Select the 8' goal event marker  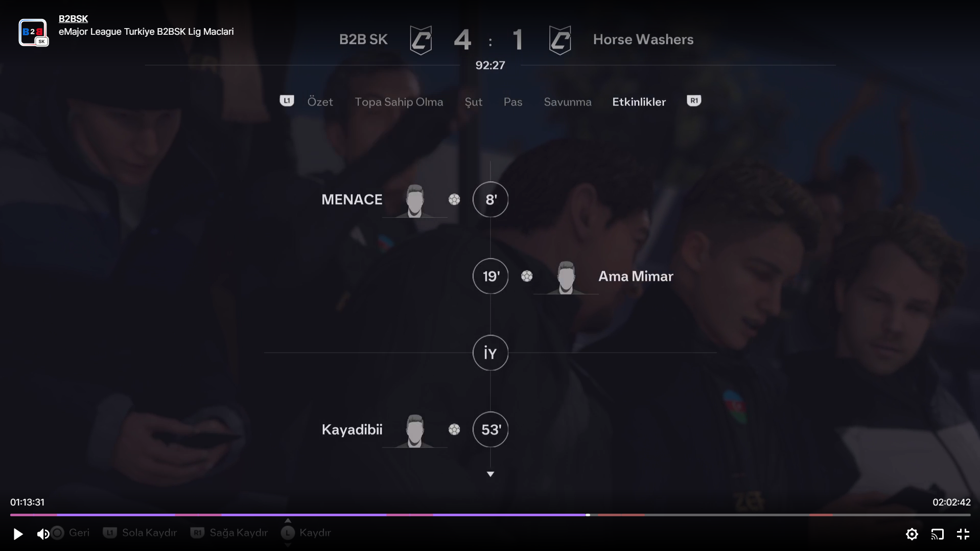[x=490, y=199]
